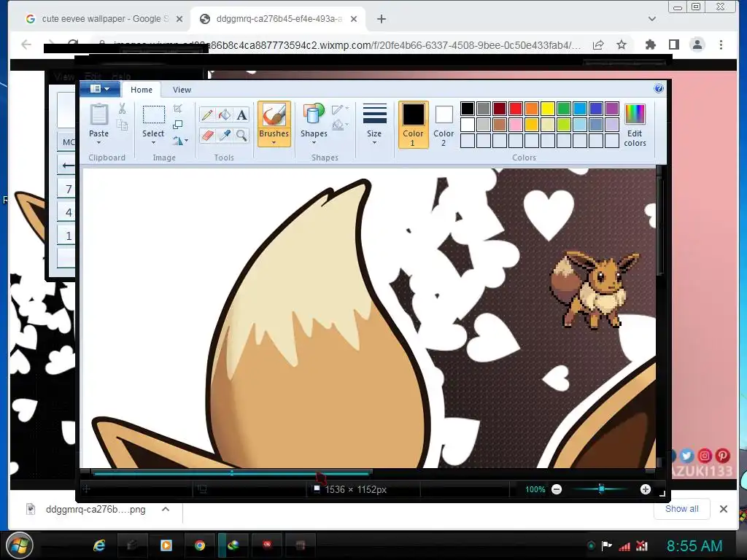747x560 pixels.
Task: Click the Cut scissors icon
Action: [123, 109]
